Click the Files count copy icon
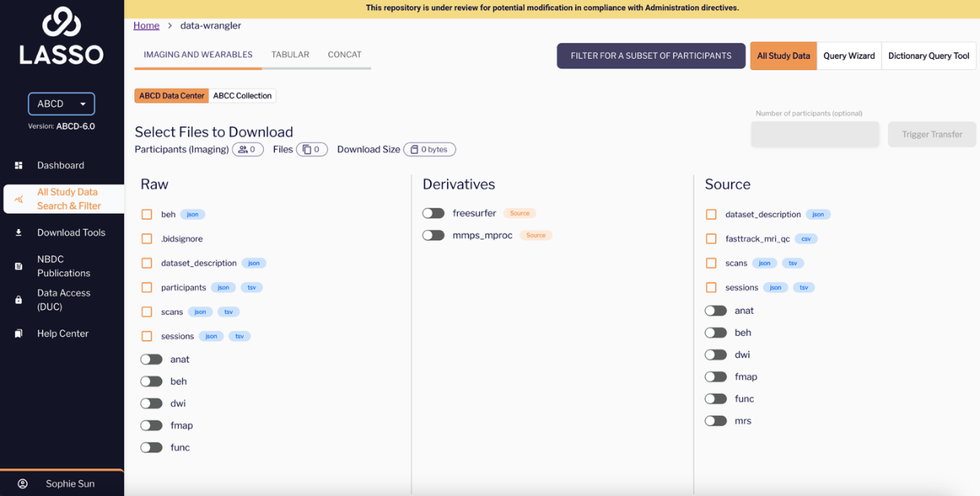The height and width of the screenshot is (496, 980). [307, 149]
